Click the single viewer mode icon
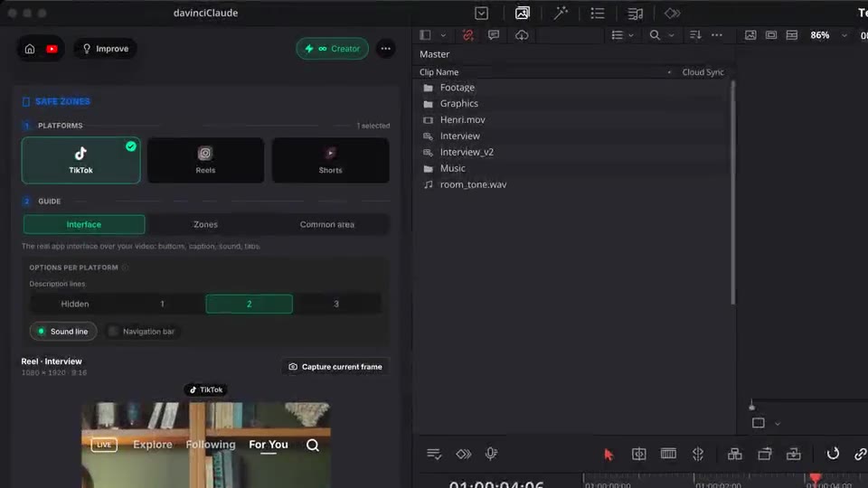 (771, 35)
